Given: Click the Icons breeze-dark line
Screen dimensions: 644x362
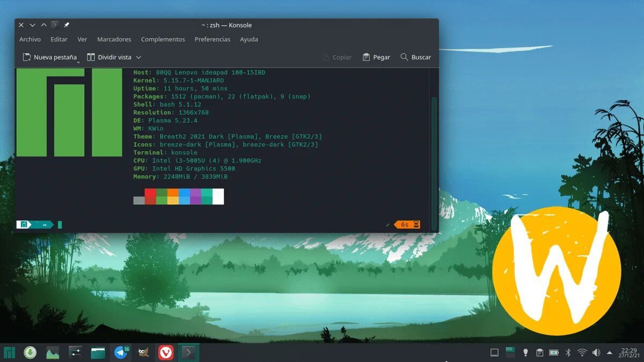Looking at the screenshot, I should (225, 145).
